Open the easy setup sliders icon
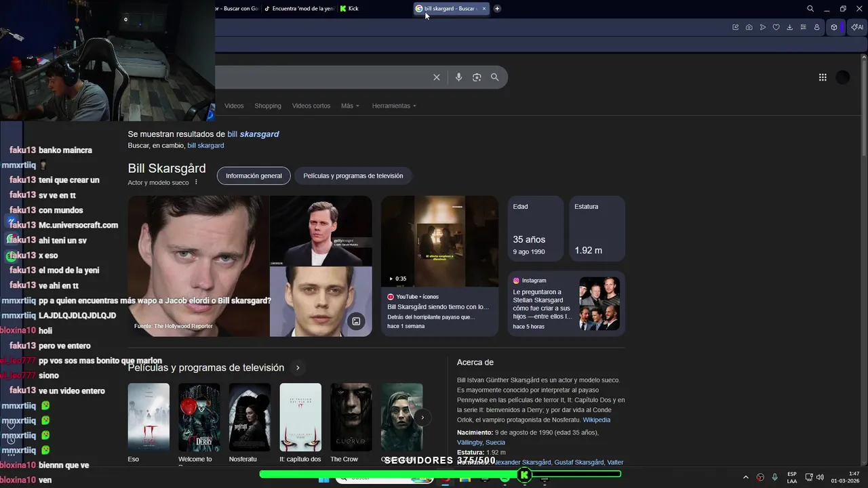 pyautogui.click(x=804, y=27)
